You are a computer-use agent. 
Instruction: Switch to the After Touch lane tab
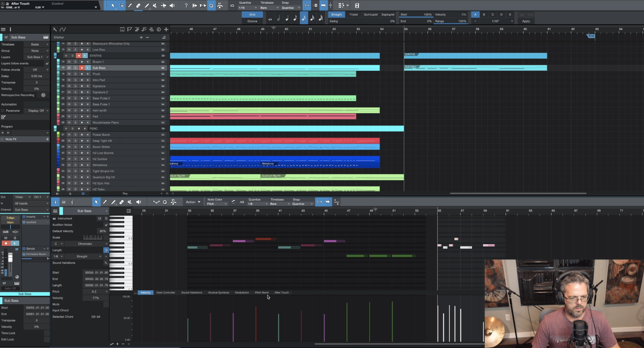pyautogui.click(x=281, y=292)
